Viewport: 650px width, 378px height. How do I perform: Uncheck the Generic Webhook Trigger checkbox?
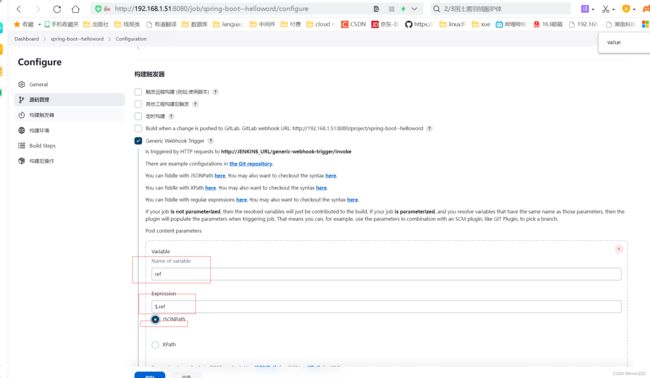pyautogui.click(x=138, y=141)
